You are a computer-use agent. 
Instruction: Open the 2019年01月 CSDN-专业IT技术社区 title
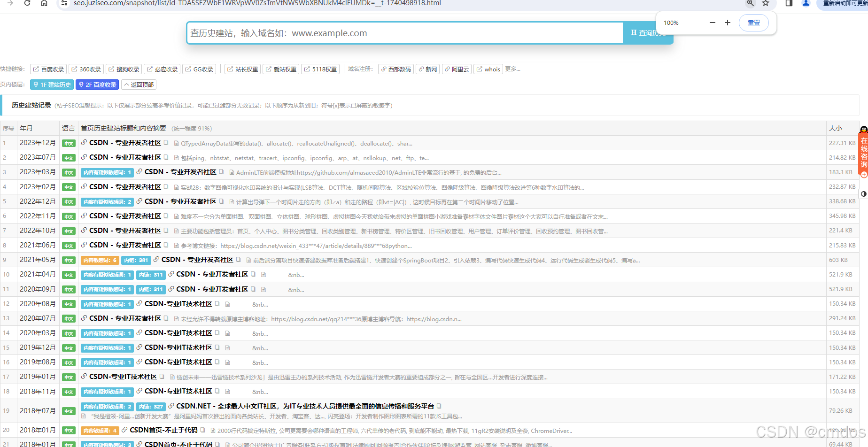coord(123,377)
